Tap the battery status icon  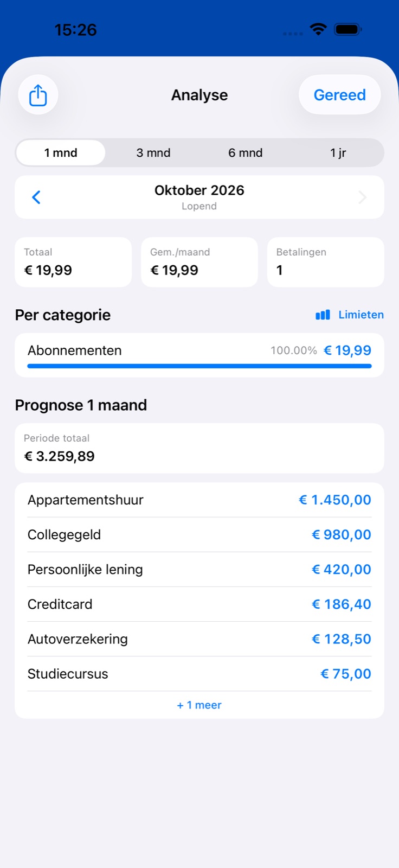[x=348, y=29]
